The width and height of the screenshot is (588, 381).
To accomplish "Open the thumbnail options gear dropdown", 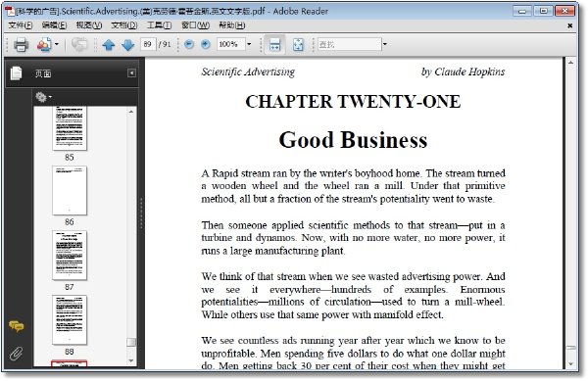I will coord(43,97).
